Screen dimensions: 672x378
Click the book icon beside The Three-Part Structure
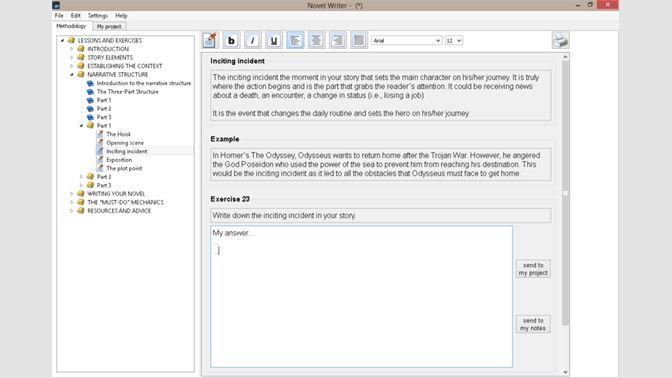click(x=90, y=92)
